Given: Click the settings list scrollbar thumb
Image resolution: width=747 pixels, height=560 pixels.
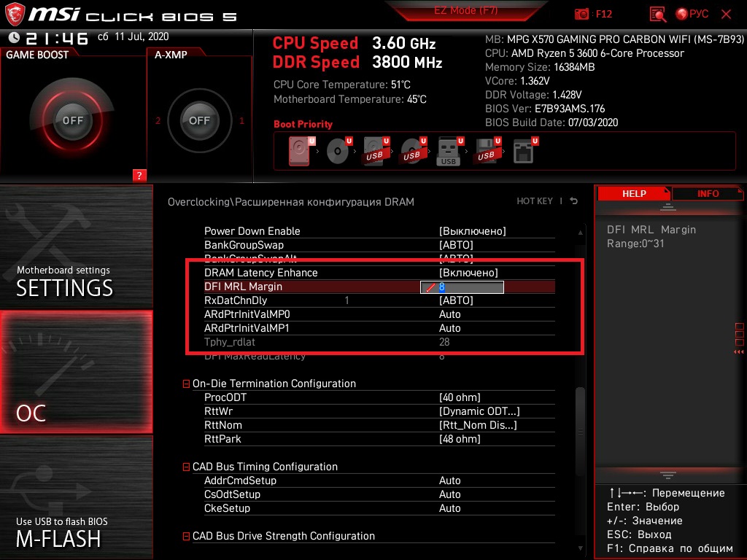Looking at the screenshot, I should point(580,431).
